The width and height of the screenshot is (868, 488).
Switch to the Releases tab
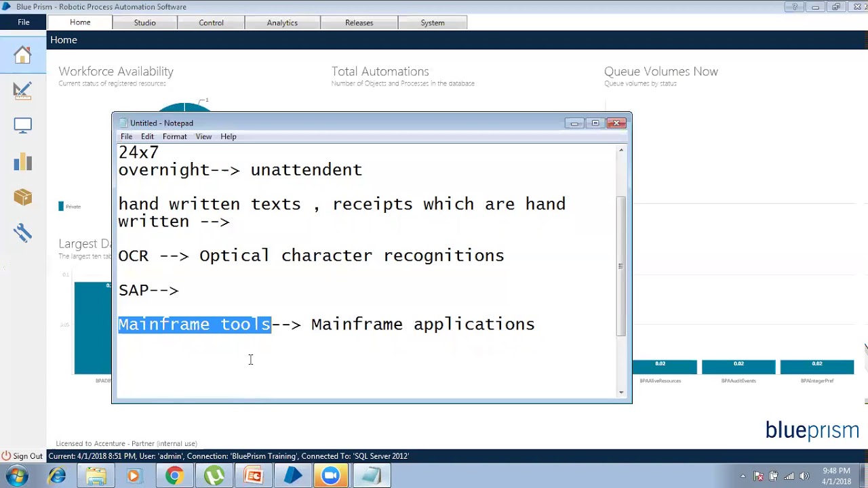pos(359,23)
